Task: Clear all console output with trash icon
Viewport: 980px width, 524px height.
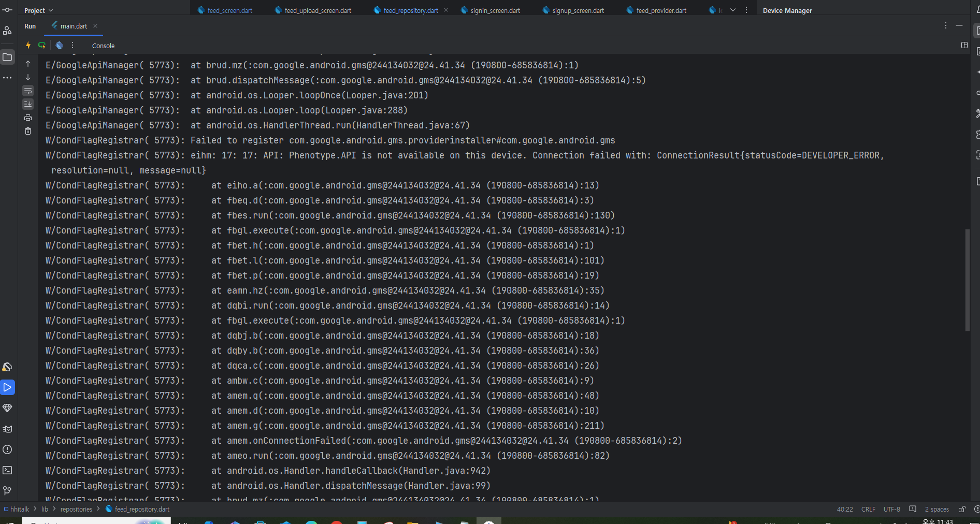Action: (x=28, y=131)
